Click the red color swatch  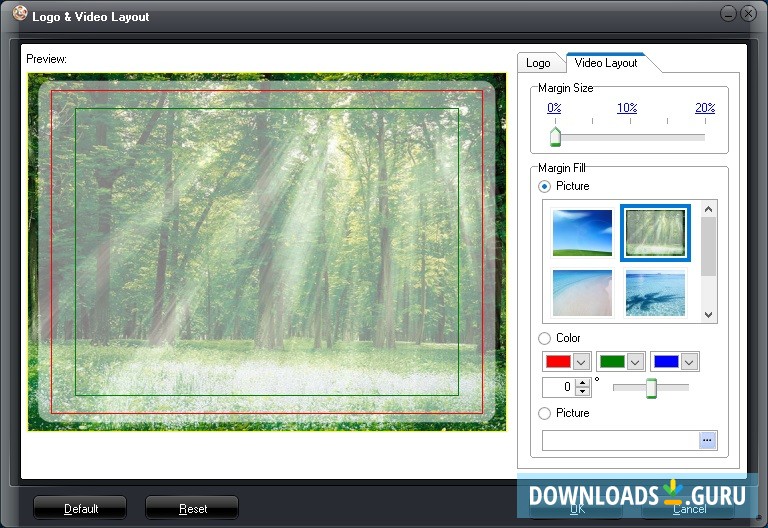coord(558,362)
